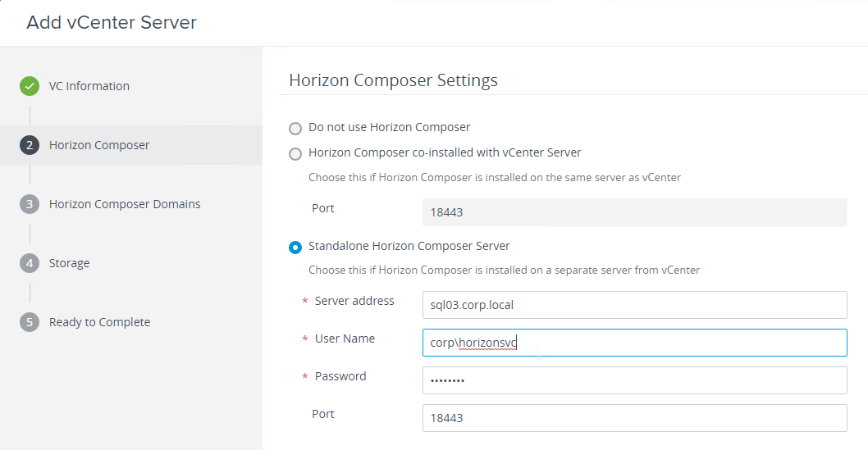Screen dimensions: 868x450
Task: Click the Password input field
Action: pyautogui.click(x=634, y=380)
